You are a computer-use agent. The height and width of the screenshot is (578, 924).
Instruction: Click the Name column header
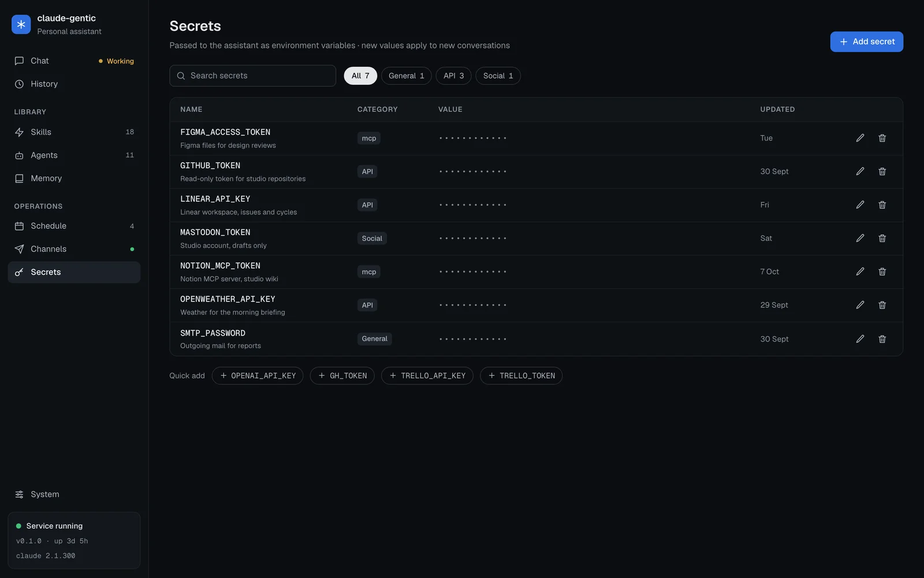click(191, 109)
